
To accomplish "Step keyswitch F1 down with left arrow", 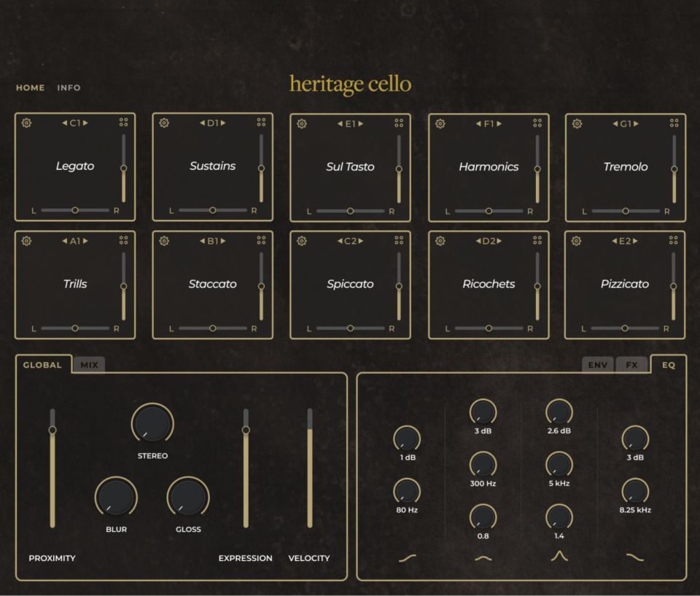I will 478,124.
